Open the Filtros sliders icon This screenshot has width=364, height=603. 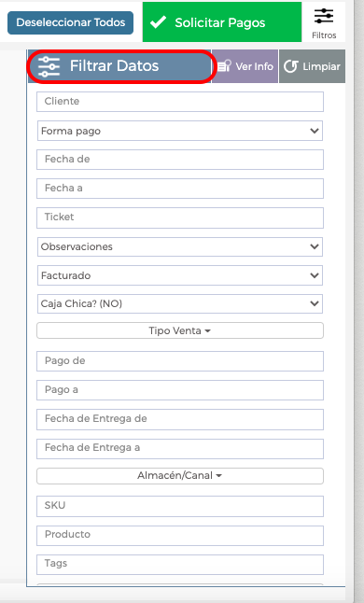[x=324, y=16]
